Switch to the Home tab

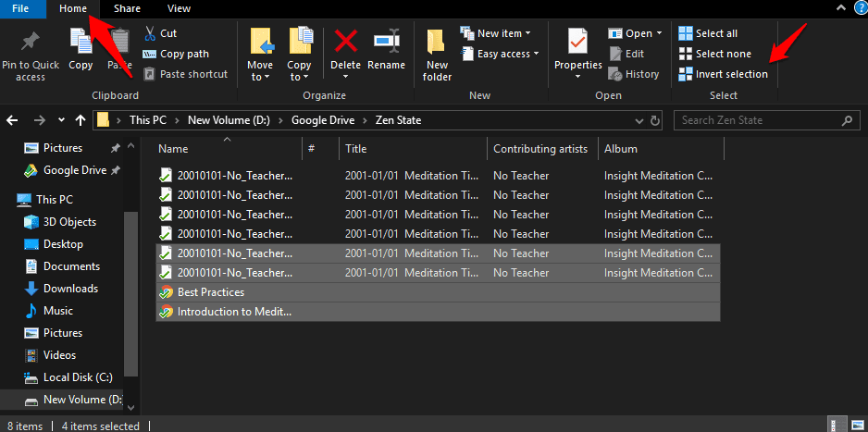[73, 8]
